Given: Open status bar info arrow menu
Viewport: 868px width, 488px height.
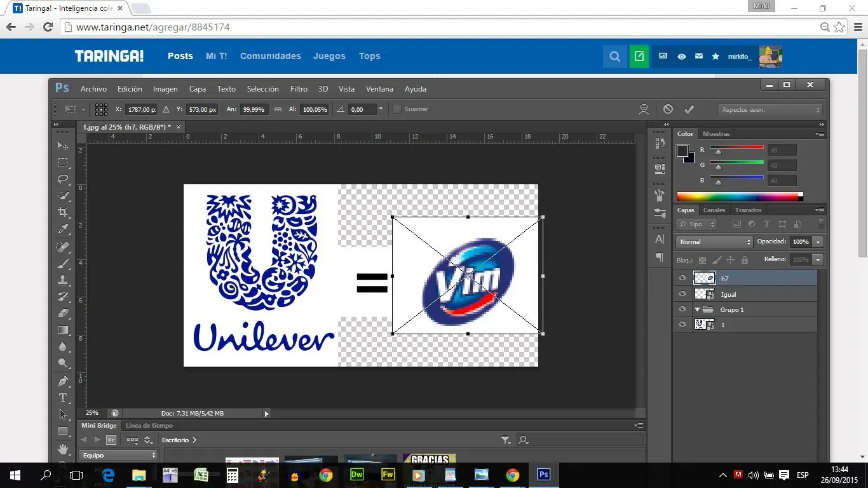Looking at the screenshot, I should (267, 414).
